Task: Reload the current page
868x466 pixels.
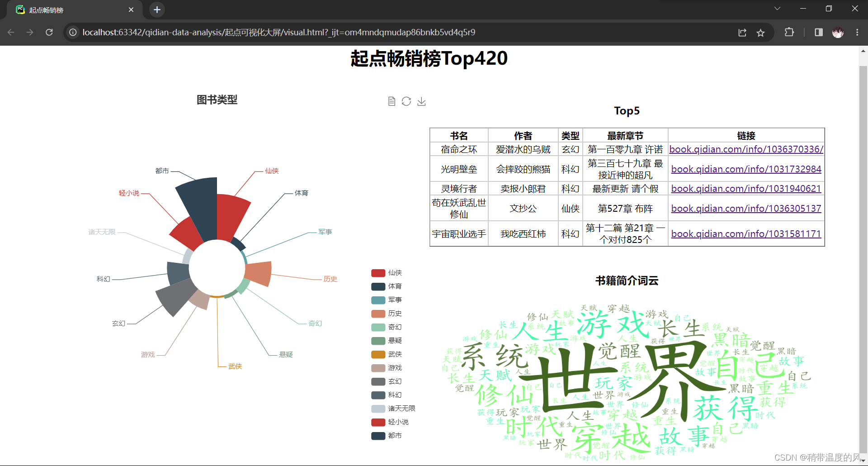Action: [x=49, y=33]
